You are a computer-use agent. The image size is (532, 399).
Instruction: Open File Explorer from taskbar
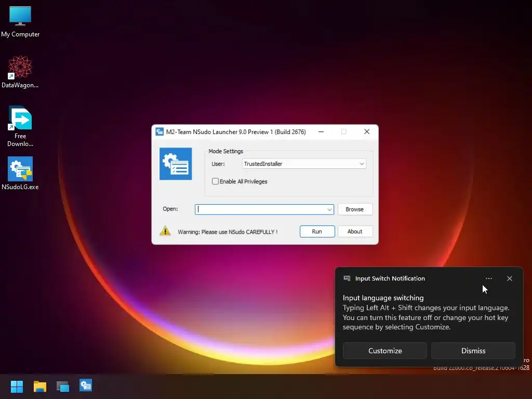point(39,386)
